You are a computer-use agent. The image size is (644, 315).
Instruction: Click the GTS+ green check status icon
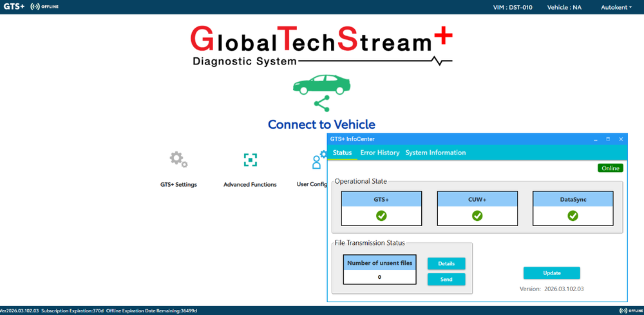coord(381,216)
